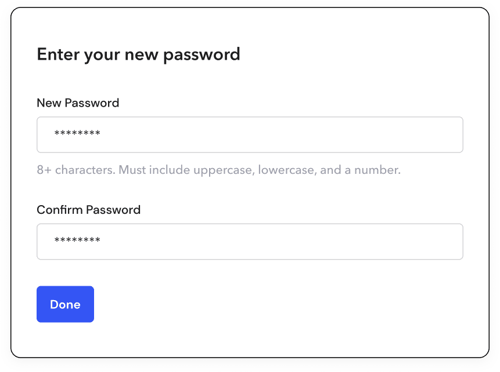
Task: Click the blue Done button
Action: pos(65,304)
